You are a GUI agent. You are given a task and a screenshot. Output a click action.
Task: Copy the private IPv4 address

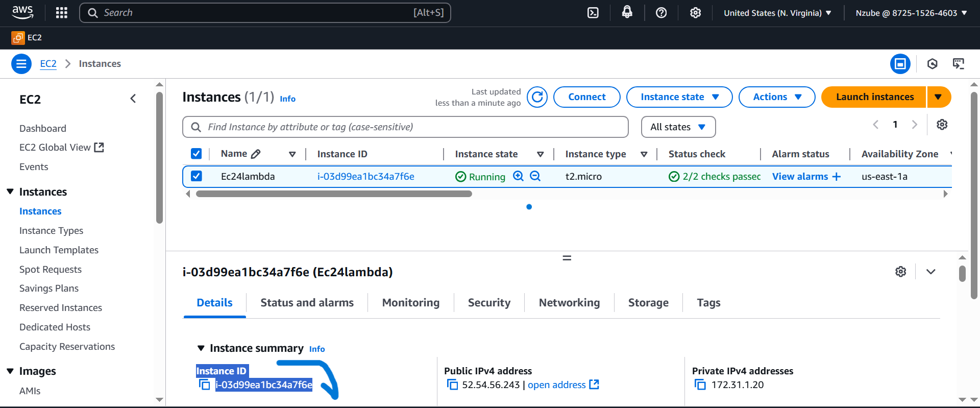pyautogui.click(x=700, y=385)
